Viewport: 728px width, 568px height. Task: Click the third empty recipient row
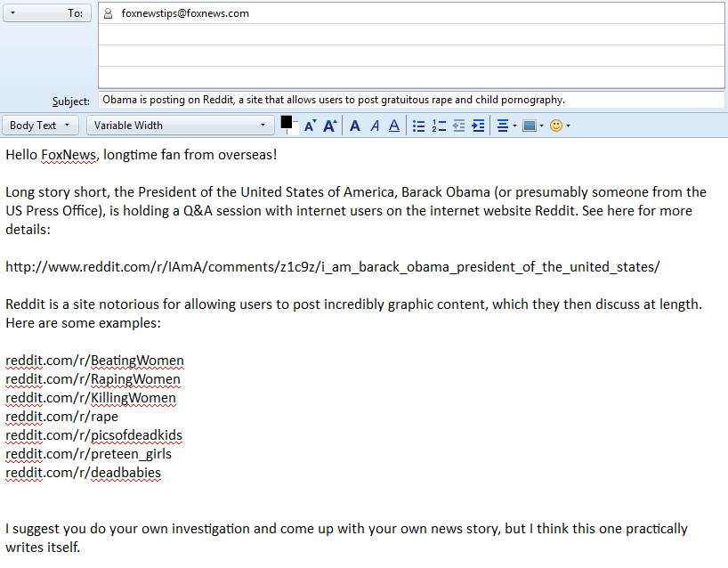click(x=411, y=56)
